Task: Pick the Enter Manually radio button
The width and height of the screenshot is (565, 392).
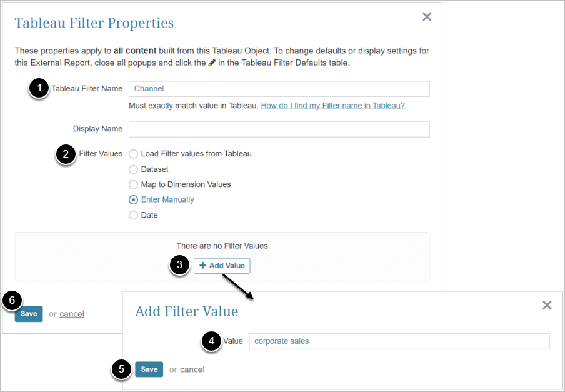Action: point(133,200)
